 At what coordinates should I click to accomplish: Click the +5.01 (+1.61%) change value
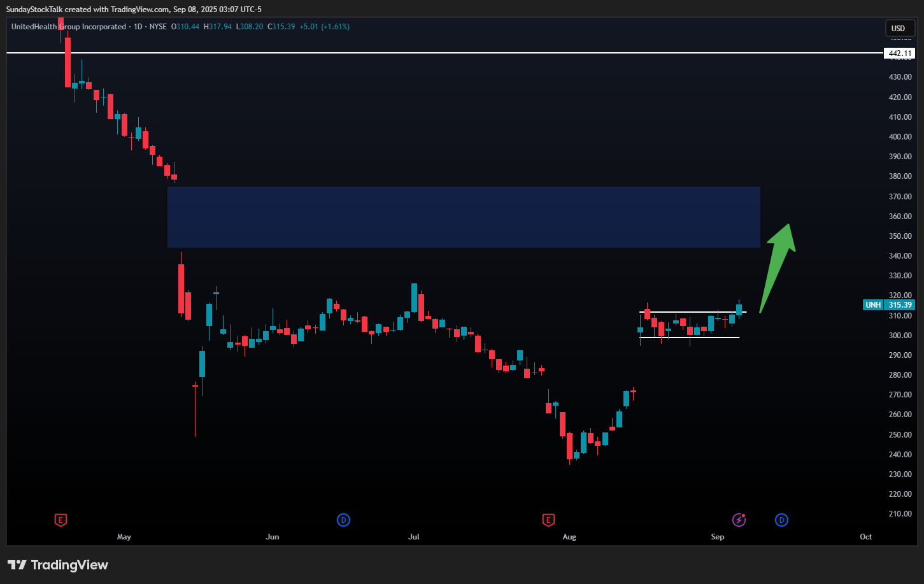[324, 27]
